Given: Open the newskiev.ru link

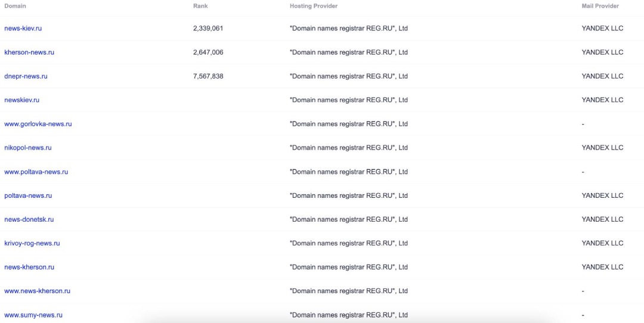Looking at the screenshot, I should pyautogui.click(x=21, y=100).
